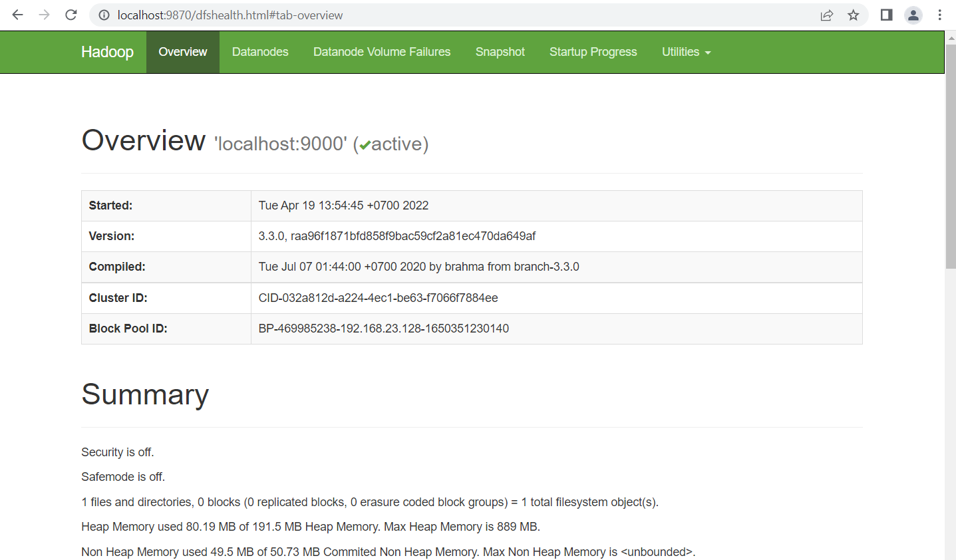Open the user profile icon
The height and width of the screenshot is (560, 956).
pyautogui.click(x=913, y=15)
